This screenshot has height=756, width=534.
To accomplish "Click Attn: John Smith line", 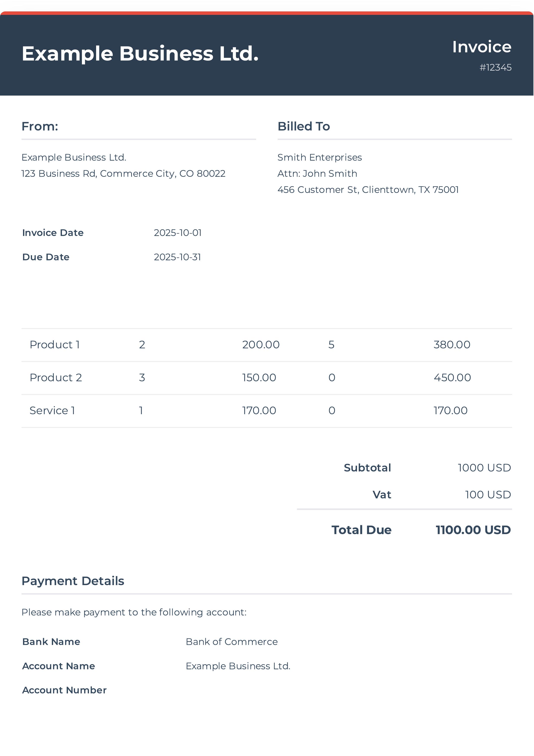I will (x=317, y=174).
